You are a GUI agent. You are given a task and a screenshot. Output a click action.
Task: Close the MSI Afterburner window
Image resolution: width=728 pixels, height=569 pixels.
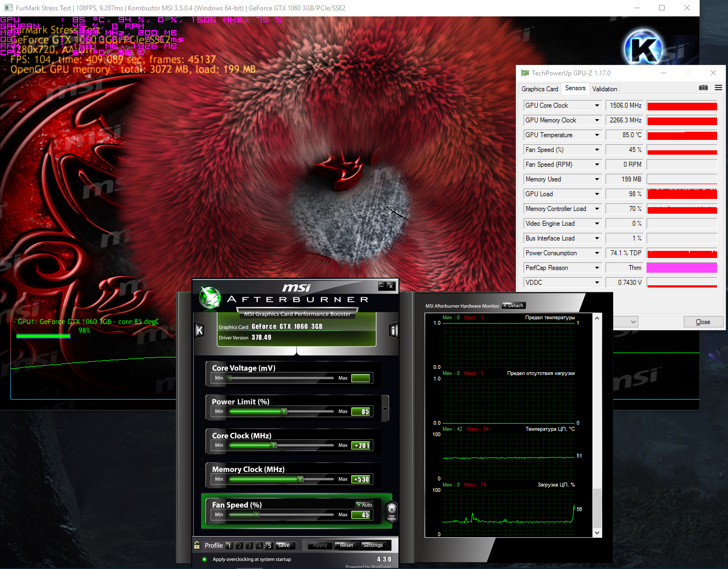tap(391, 286)
